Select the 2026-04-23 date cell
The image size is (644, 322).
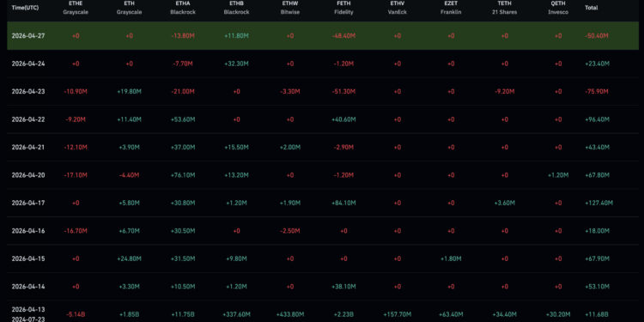click(x=28, y=92)
